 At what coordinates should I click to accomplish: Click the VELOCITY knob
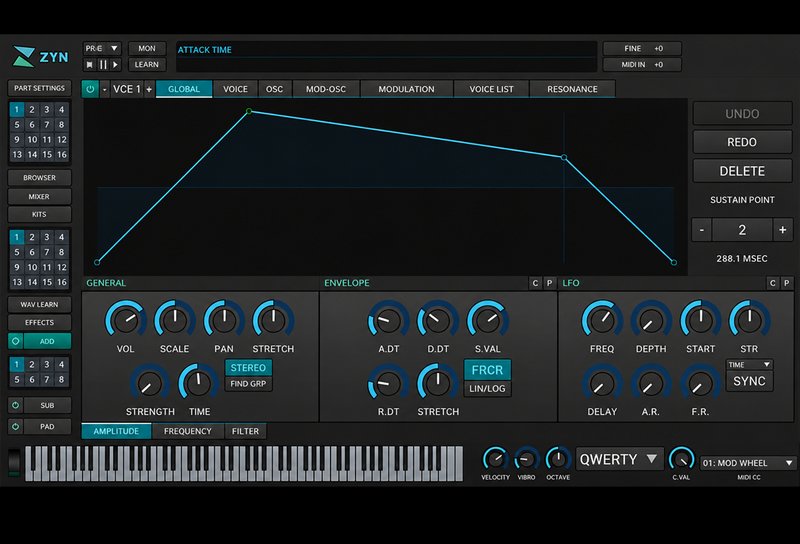click(x=495, y=459)
